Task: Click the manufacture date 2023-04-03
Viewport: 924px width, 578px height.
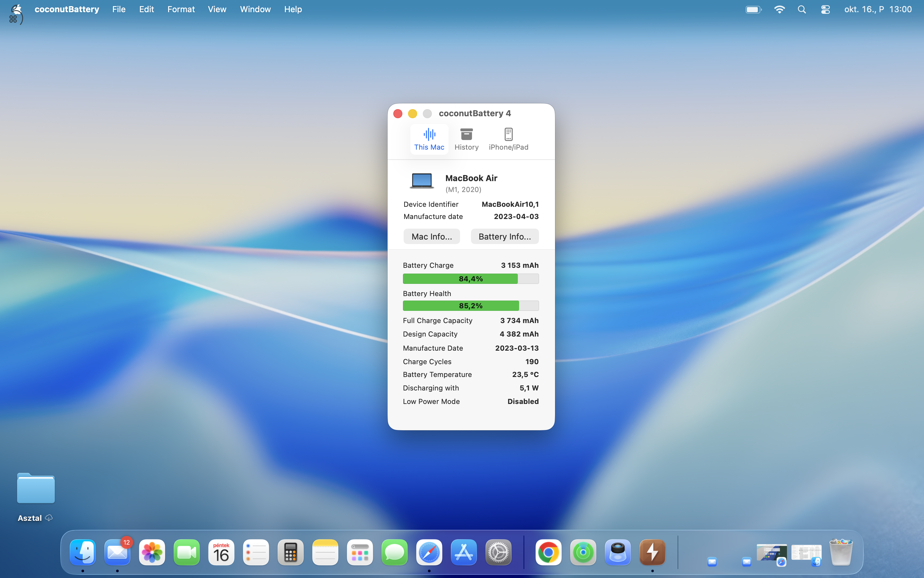Action: tap(516, 216)
